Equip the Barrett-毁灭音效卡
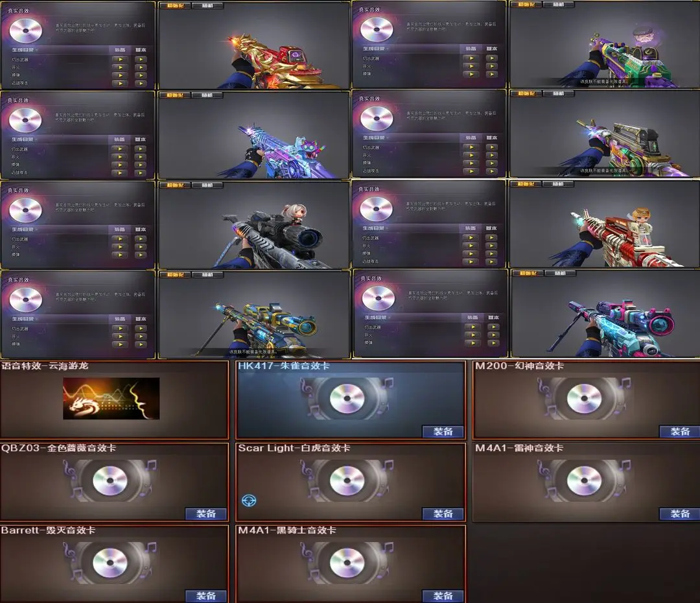This screenshot has width=700, height=603. [206, 596]
